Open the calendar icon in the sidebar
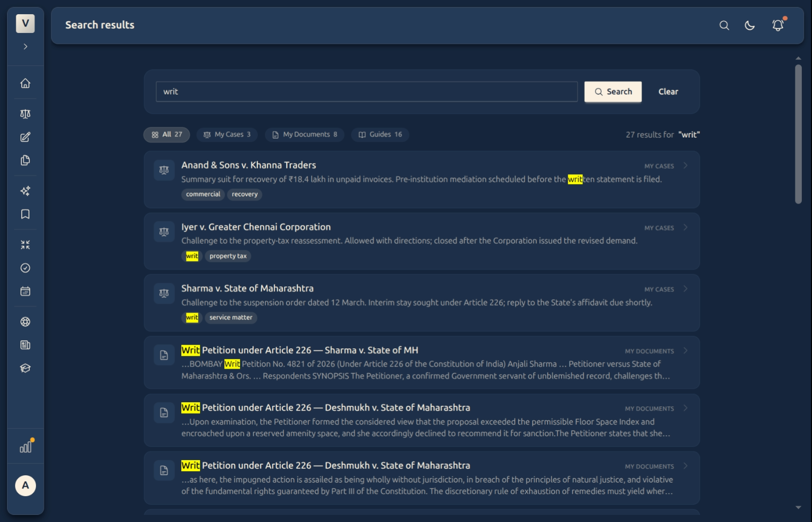812x522 pixels. tap(25, 291)
